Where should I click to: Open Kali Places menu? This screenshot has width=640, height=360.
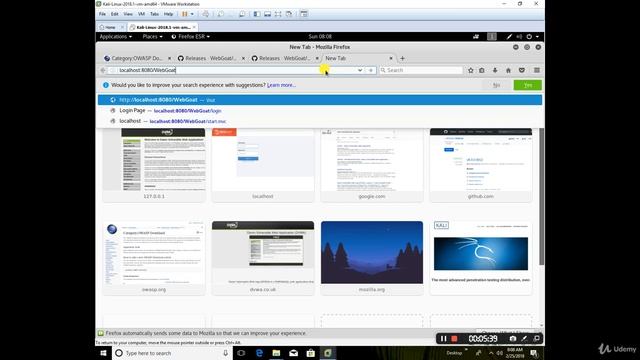tap(152, 36)
